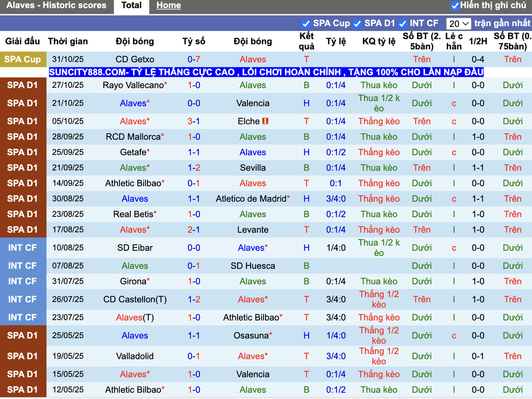Click the date 31/10/25

[x=68, y=59]
